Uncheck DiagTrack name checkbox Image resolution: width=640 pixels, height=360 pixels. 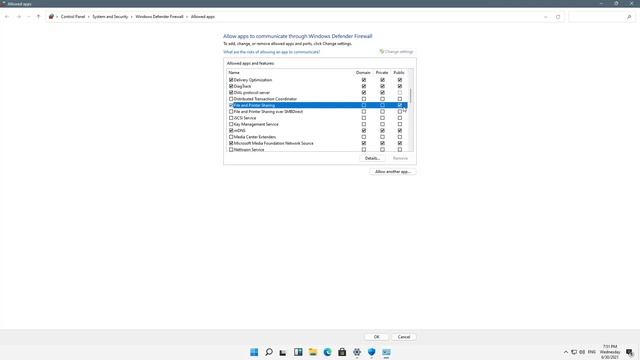pyautogui.click(x=231, y=86)
